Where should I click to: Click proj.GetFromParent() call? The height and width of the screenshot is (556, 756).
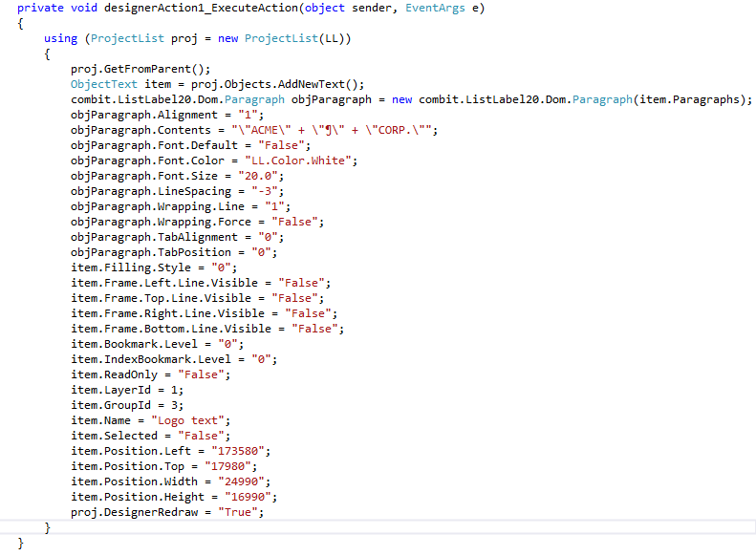point(140,69)
